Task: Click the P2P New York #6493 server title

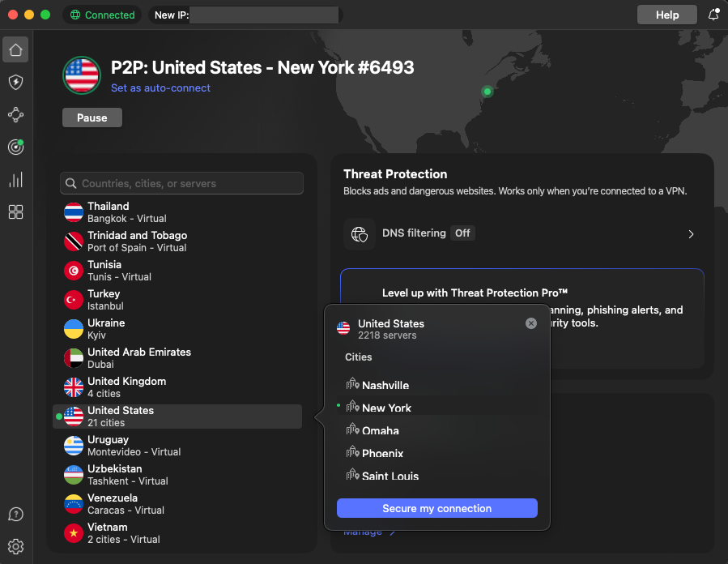Action: [x=262, y=68]
